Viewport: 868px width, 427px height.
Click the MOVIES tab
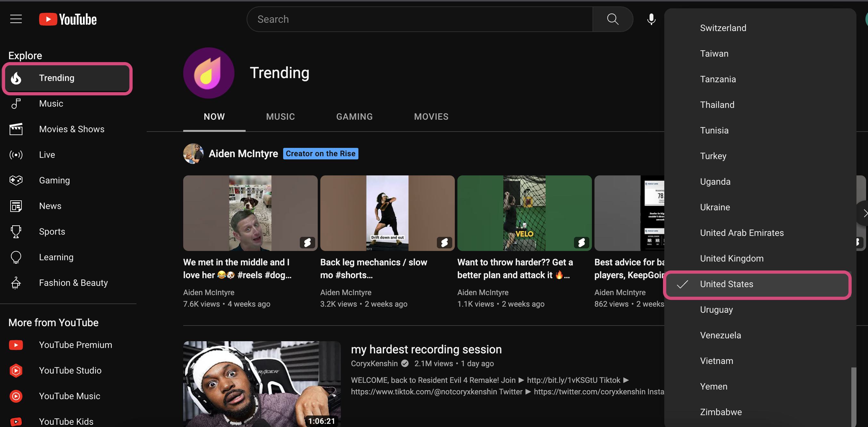click(431, 116)
